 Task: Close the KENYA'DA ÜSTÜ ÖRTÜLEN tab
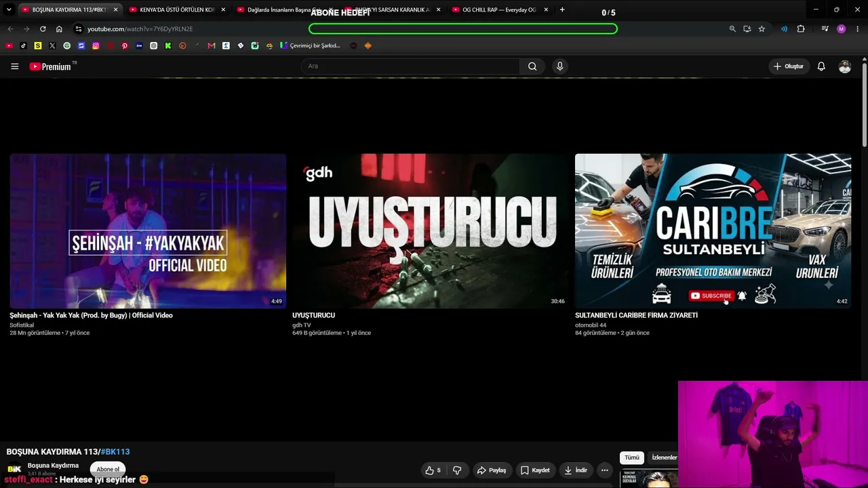(x=223, y=10)
